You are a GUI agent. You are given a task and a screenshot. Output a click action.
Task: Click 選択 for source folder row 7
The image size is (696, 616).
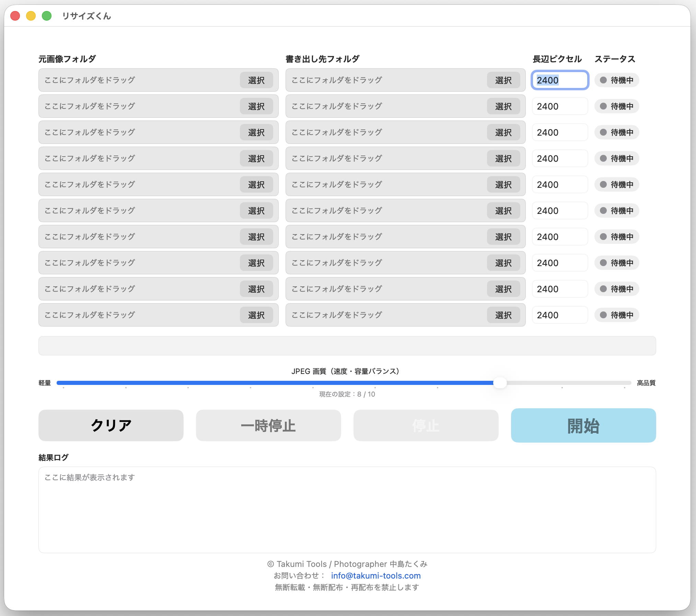256,237
